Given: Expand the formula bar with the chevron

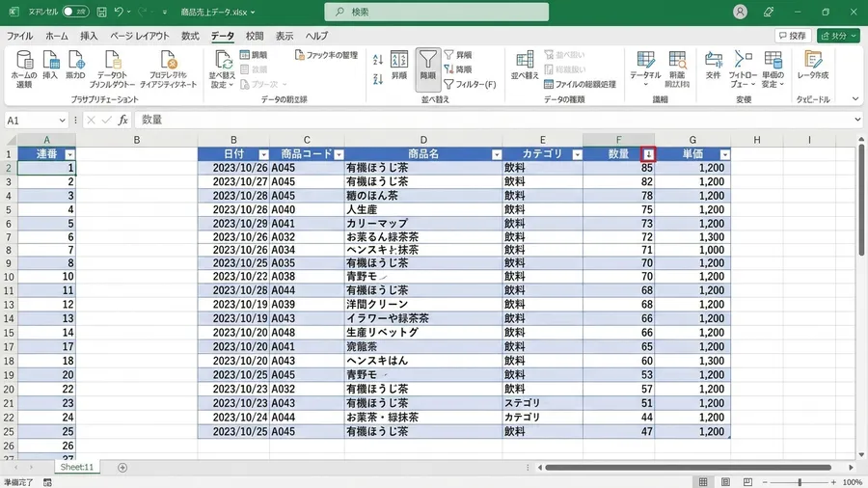Looking at the screenshot, I should 857,120.
